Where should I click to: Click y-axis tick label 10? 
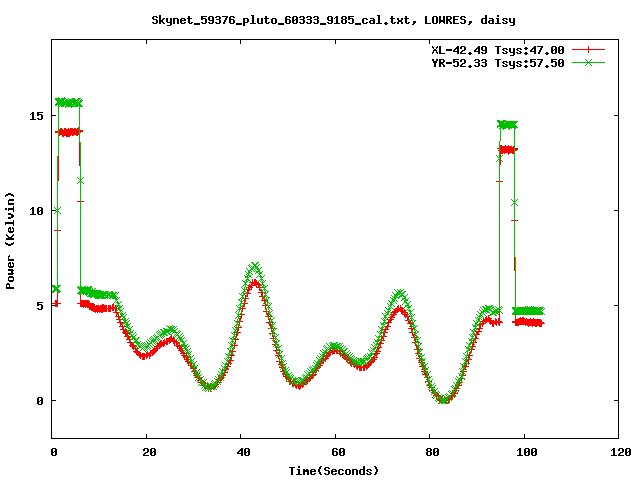click(36, 211)
